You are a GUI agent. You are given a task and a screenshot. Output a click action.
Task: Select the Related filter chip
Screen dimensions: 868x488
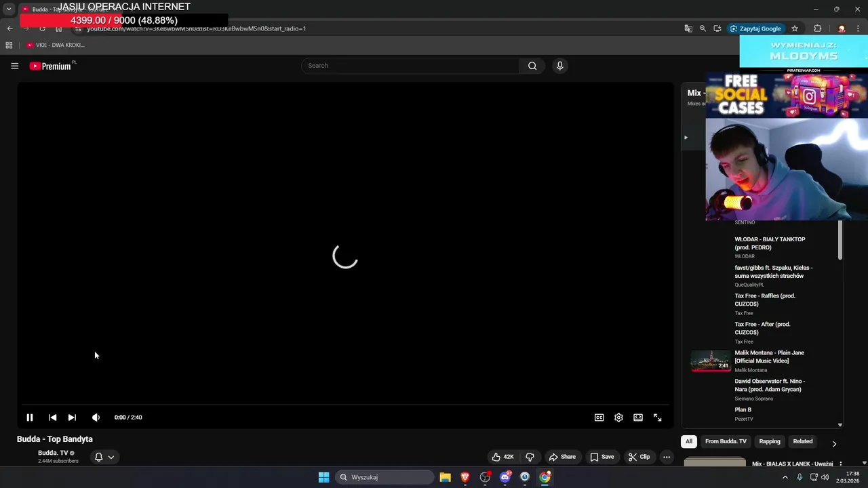click(803, 441)
